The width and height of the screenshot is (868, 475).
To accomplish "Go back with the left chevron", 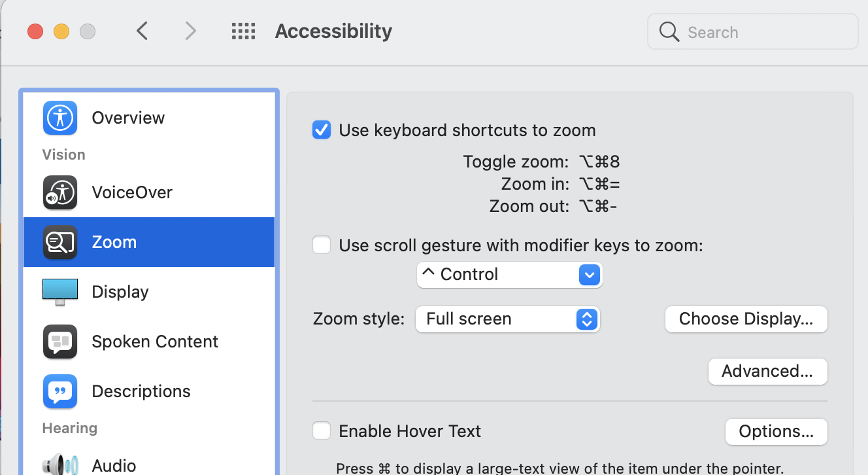I will pos(142,31).
